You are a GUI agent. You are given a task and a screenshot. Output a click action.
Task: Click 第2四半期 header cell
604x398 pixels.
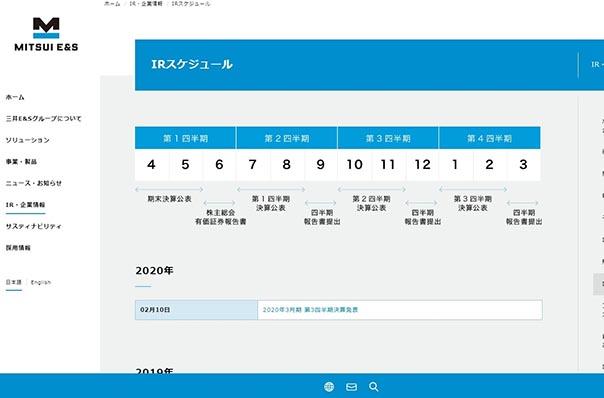(287, 138)
